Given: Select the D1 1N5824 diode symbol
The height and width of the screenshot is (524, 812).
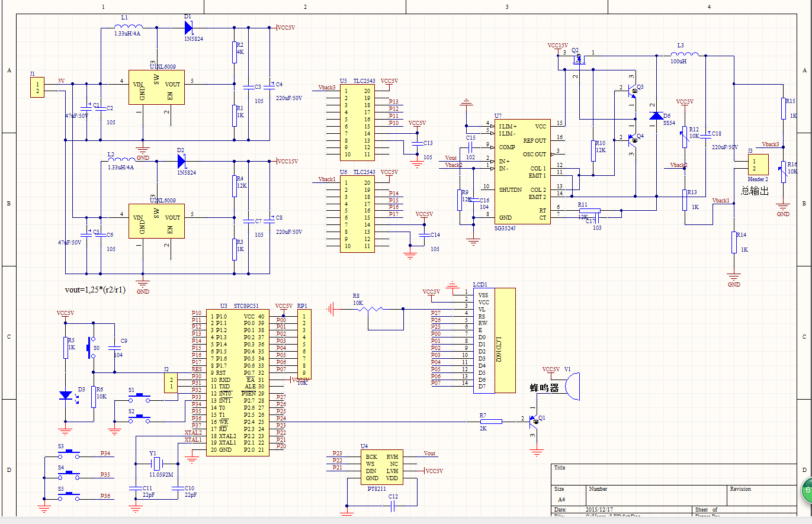Looking at the screenshot, I should click(188, 27).
